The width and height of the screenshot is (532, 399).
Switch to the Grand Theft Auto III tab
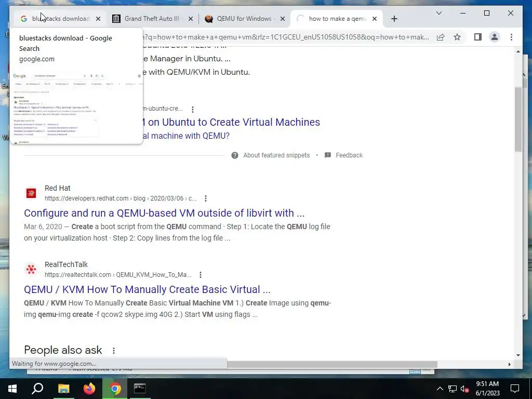[x=152, y=19]
